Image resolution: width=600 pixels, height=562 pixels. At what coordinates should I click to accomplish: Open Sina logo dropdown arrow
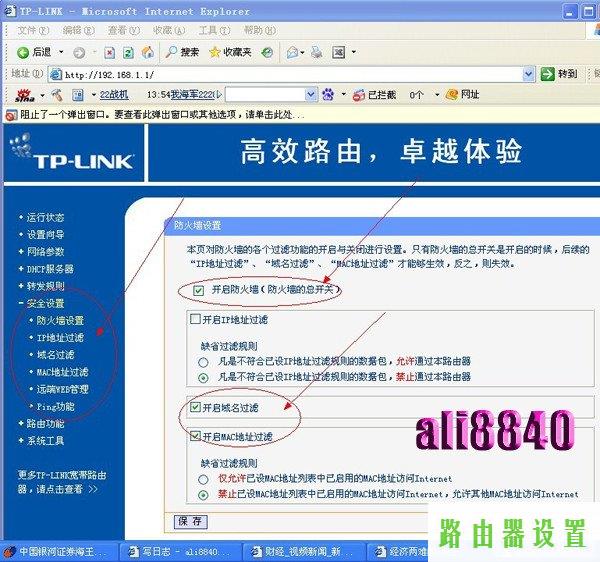(x=42, y=95)
